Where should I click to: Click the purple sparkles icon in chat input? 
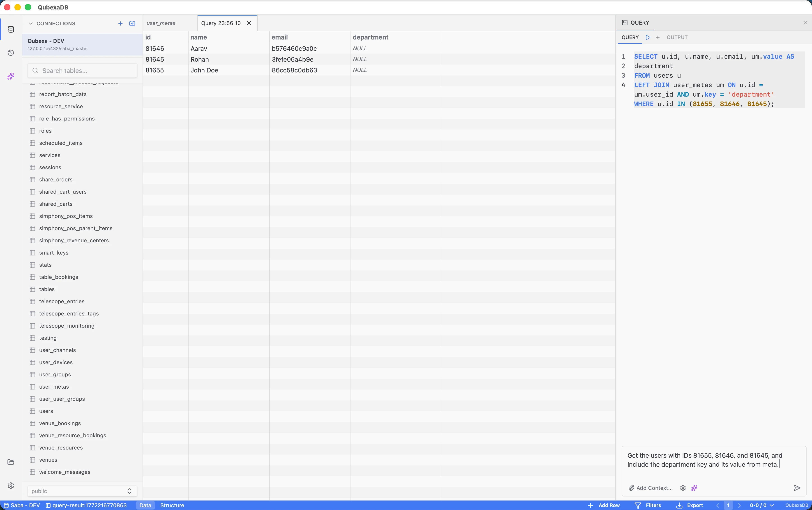[x=694, y=488]
